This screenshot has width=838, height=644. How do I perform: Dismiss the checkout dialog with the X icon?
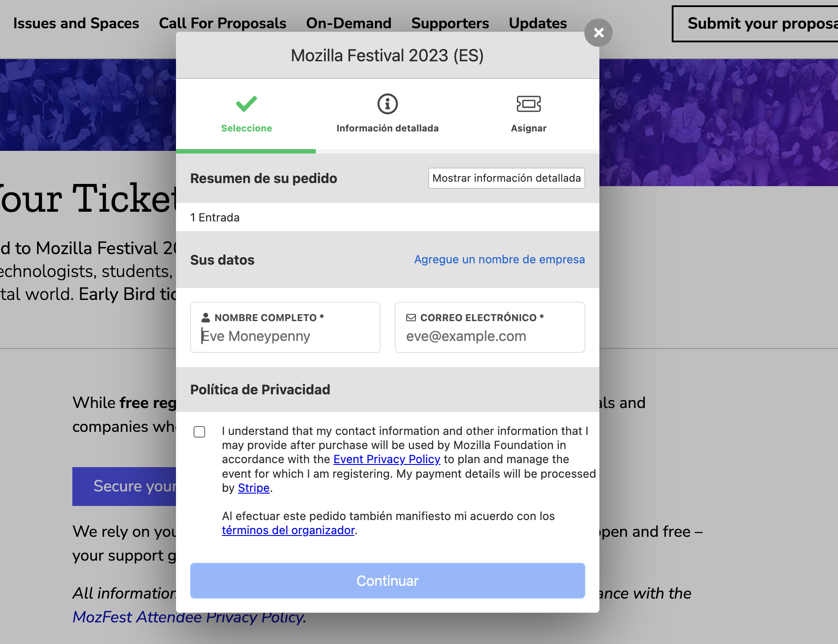click(x=599, y=32)
